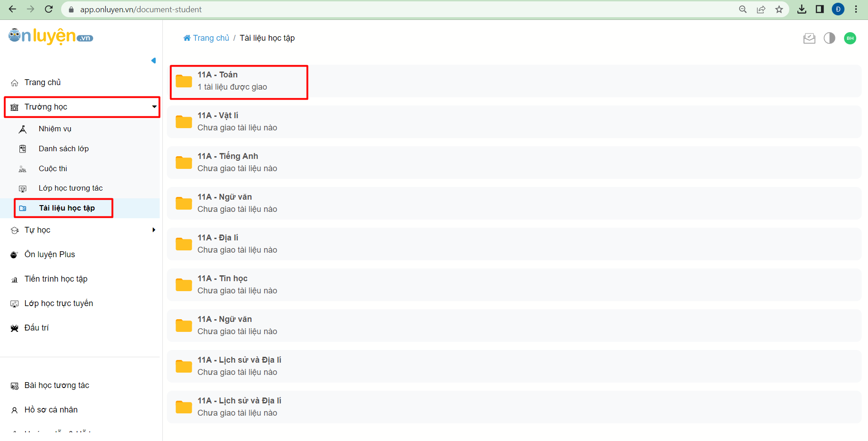Open the Chrome profile avatar

click(x=838, y=9)
